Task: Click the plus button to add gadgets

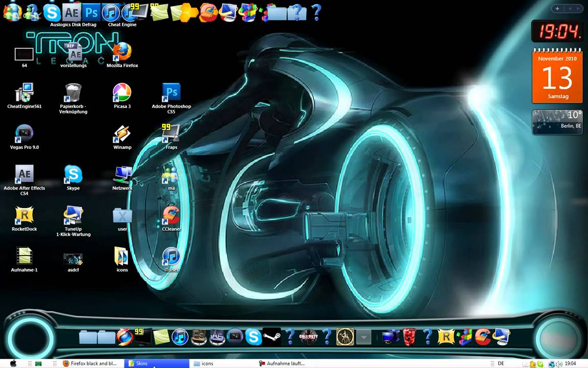Action: 557,8
